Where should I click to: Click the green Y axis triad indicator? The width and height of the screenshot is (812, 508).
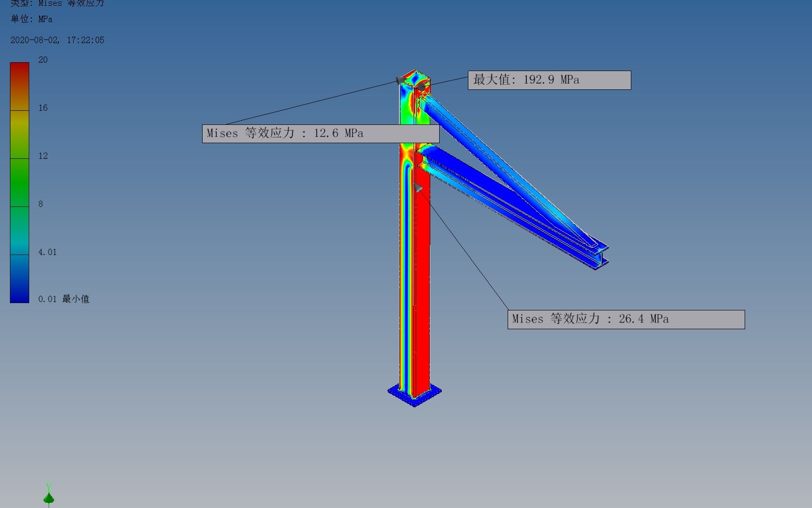[49, 495]
